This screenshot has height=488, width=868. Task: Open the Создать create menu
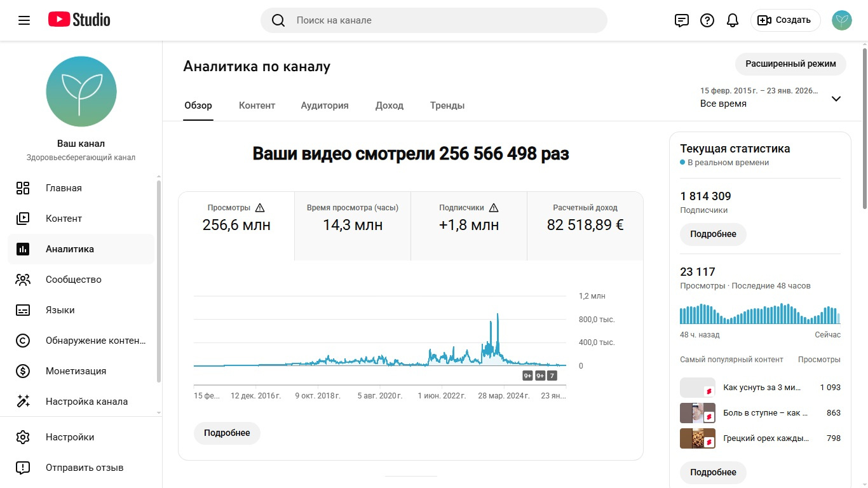785,20
